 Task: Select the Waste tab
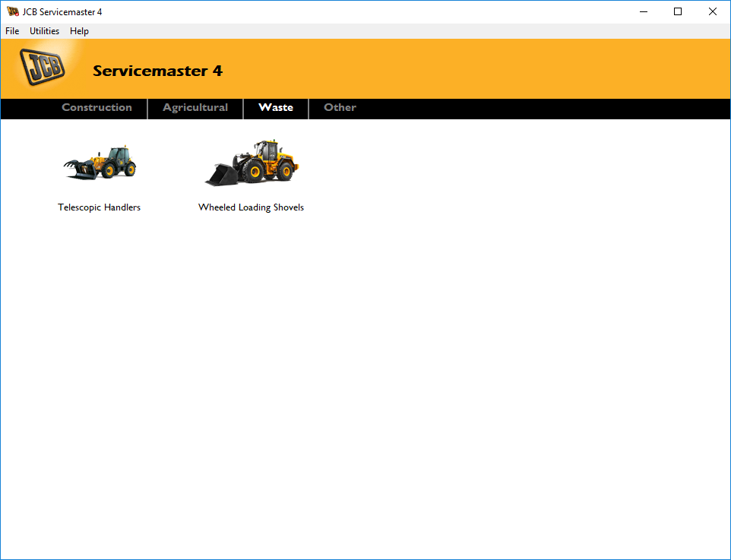pos(276,108)
